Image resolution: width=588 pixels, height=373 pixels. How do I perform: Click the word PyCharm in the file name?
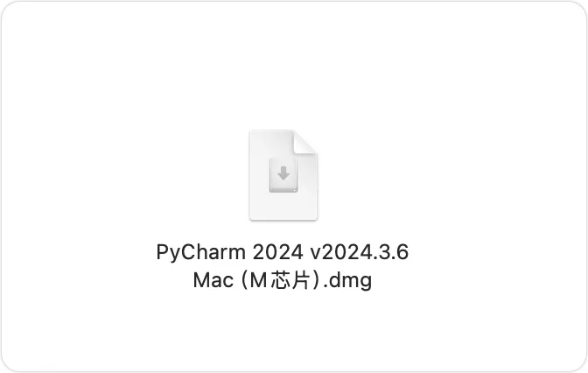pyautogui.click(x=200, y=252)
